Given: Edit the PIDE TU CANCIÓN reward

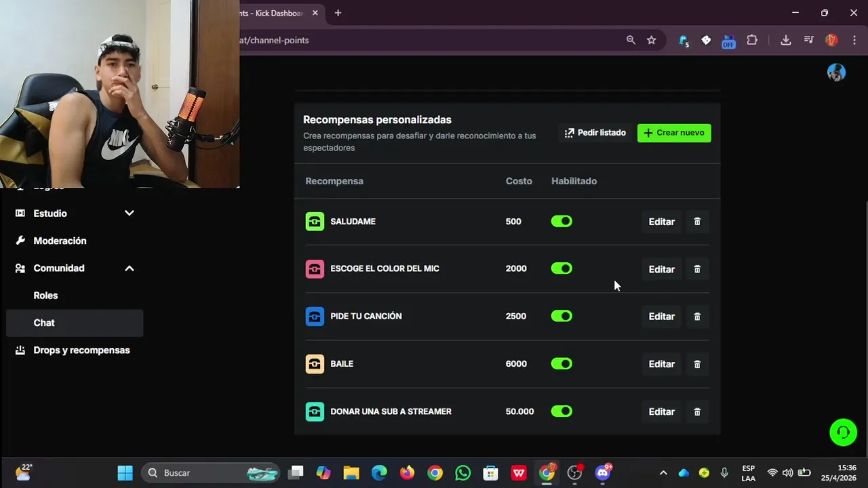Looking at the screenshot, I should click(x=661, y=317).
